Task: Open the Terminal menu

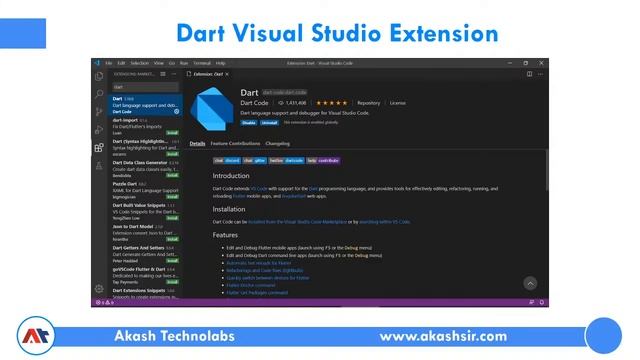Action: [202, 63]
